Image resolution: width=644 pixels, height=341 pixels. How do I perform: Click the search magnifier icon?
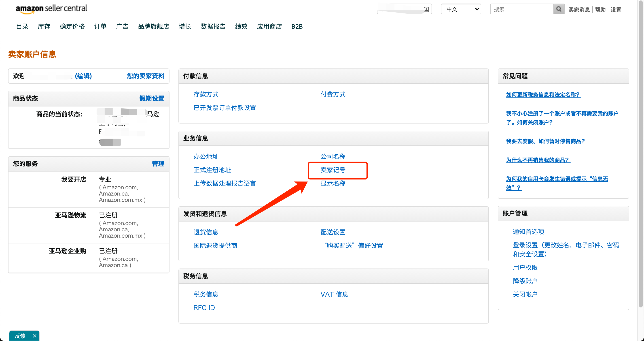click(x=559, y=9)
